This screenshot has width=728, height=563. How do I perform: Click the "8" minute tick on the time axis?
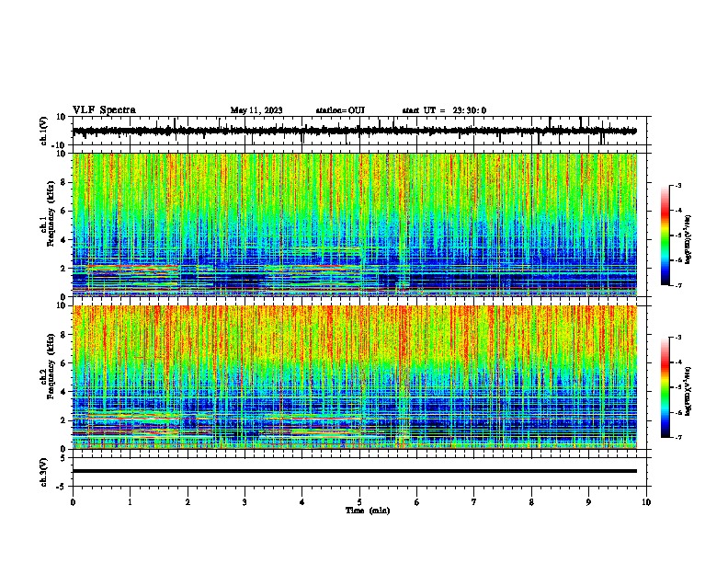[x=531, y=502]
